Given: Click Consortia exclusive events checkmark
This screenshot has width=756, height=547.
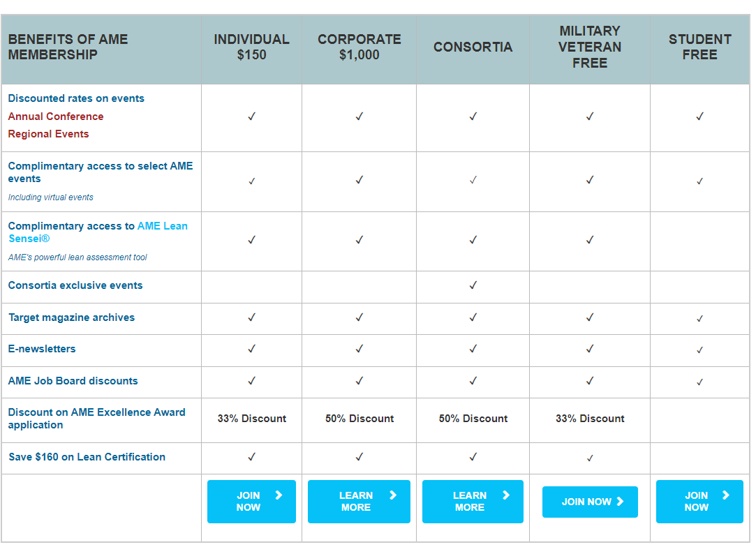Looking at the screenshot, I should click(473, 285).
